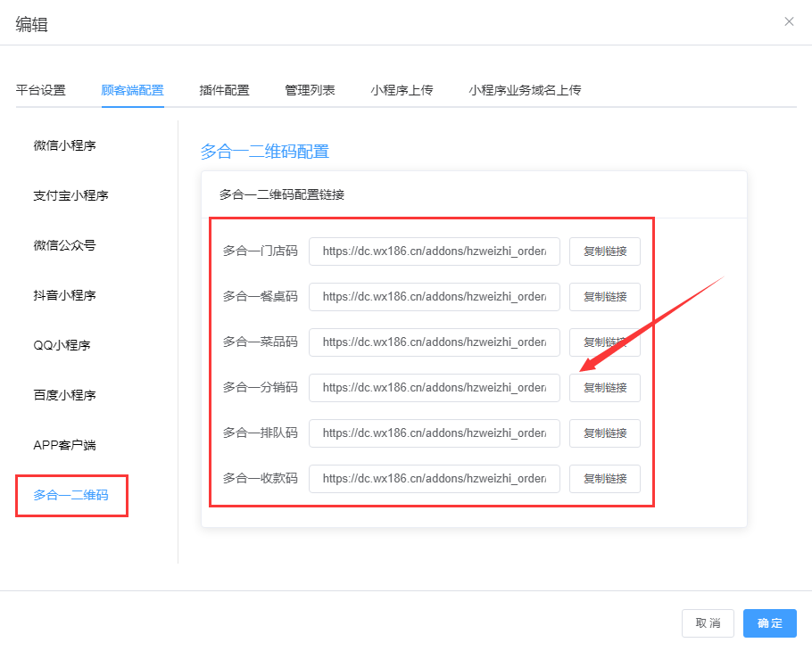Image resolution: width=812 pixels, height=651 pixels.
Task: Open the 小程序上传 tab
Action: (402, 90)
